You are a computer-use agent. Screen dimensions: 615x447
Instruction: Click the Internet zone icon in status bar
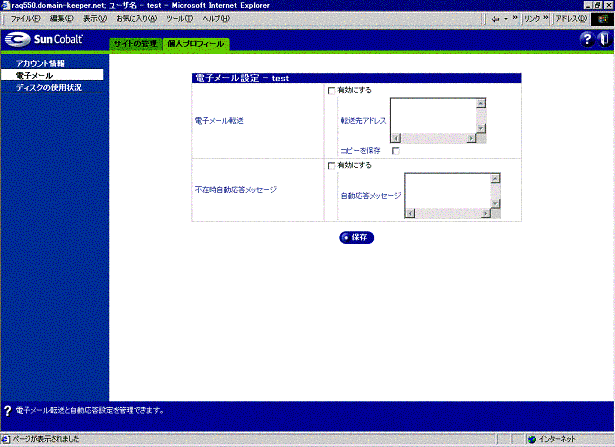point(532,439)
